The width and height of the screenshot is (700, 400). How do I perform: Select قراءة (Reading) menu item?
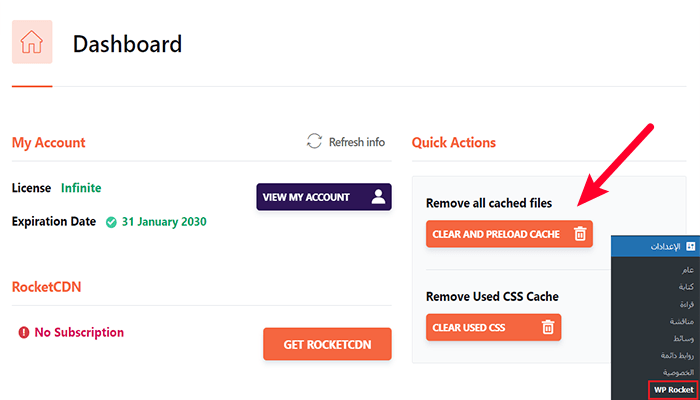pos(686,304)
